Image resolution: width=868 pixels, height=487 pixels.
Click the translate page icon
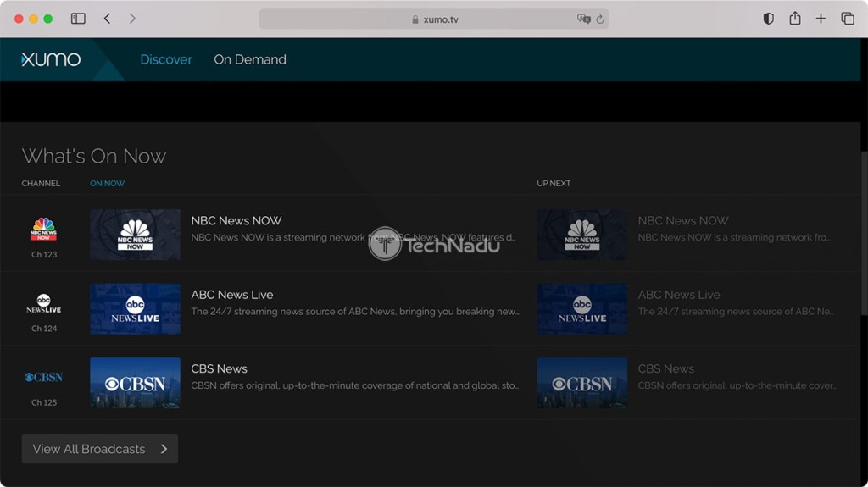tap(583, 19)
